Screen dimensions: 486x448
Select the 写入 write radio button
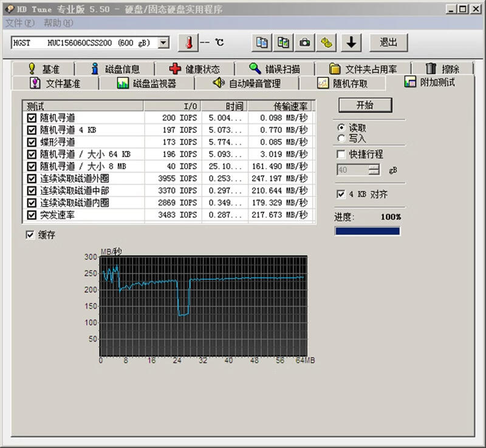341,138
